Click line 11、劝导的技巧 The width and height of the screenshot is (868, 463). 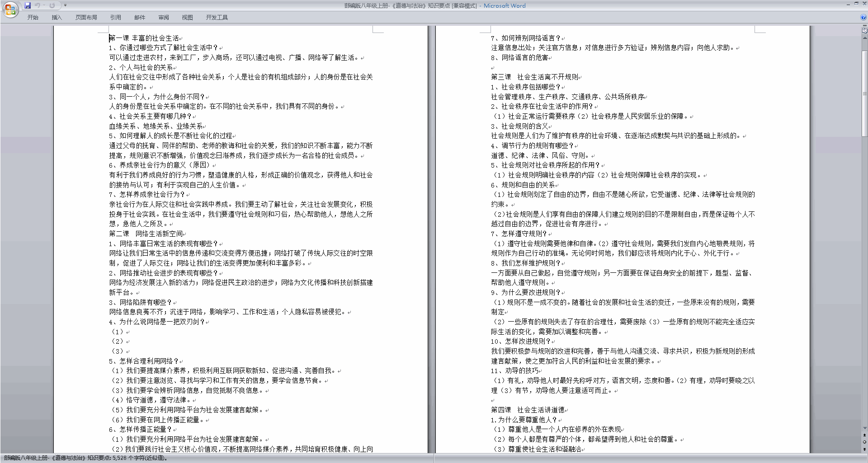(x=514, y=370)
